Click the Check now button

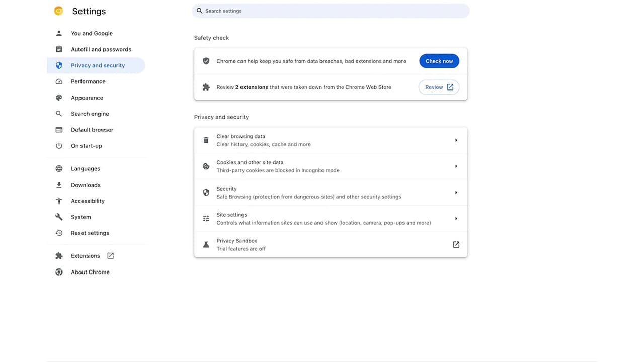(439, 61)
